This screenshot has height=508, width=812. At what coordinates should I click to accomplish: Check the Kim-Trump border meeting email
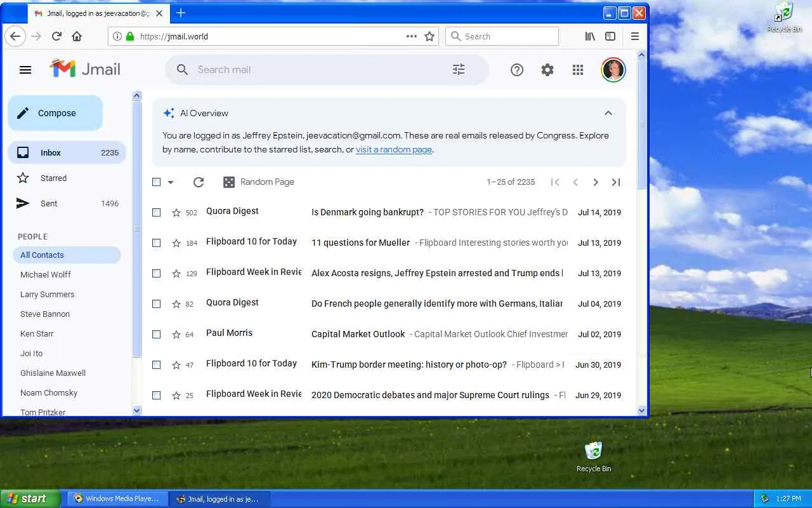(157, 365)
